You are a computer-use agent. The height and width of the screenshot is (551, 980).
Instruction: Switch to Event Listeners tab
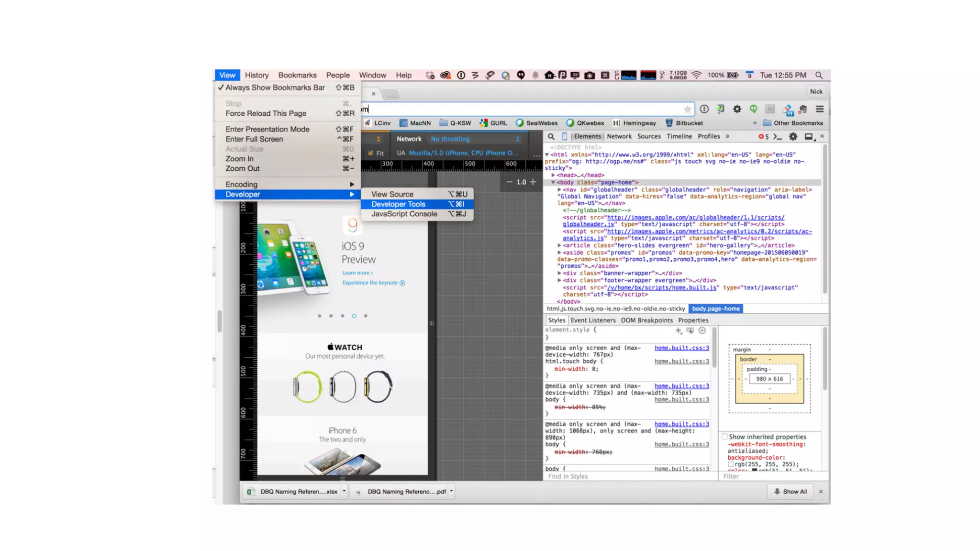tap(593, 320)
